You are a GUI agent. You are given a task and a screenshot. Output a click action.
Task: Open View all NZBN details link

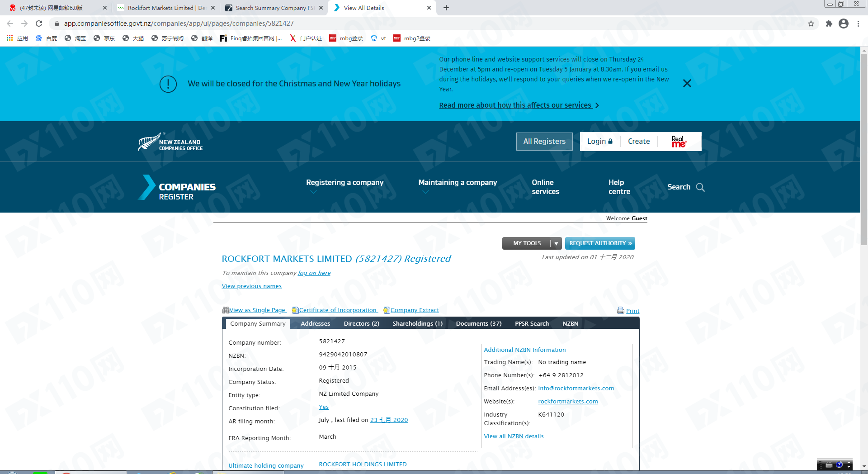point(514,436)
